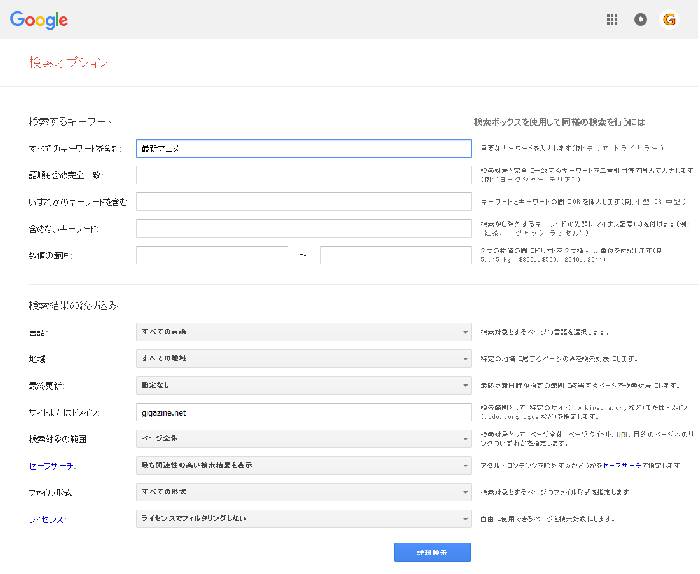
Task: Open the file format (すべての形式) dropdown
Action: (304, 492)
